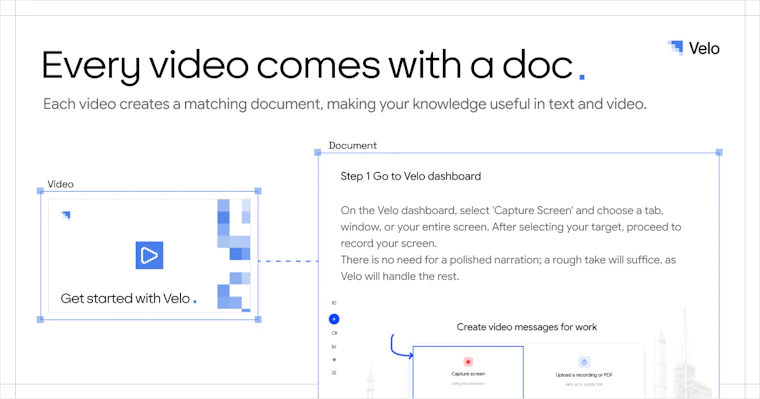Open the video camera icon in the dashboard sidebar
This screenshot has height=399, width=760.
tap(334, 333)
